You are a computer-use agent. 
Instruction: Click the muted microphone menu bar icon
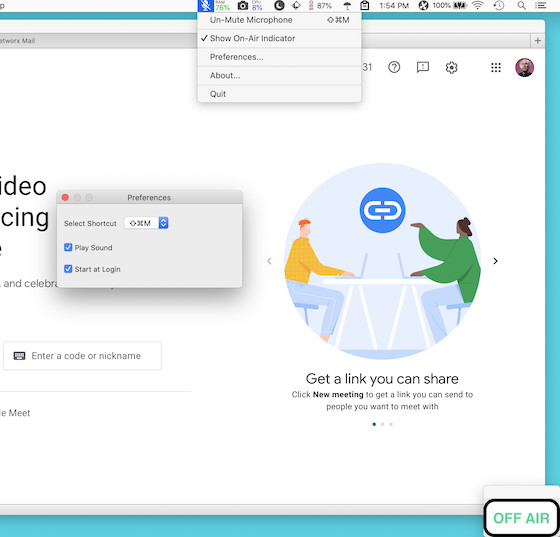pos(205,6)
